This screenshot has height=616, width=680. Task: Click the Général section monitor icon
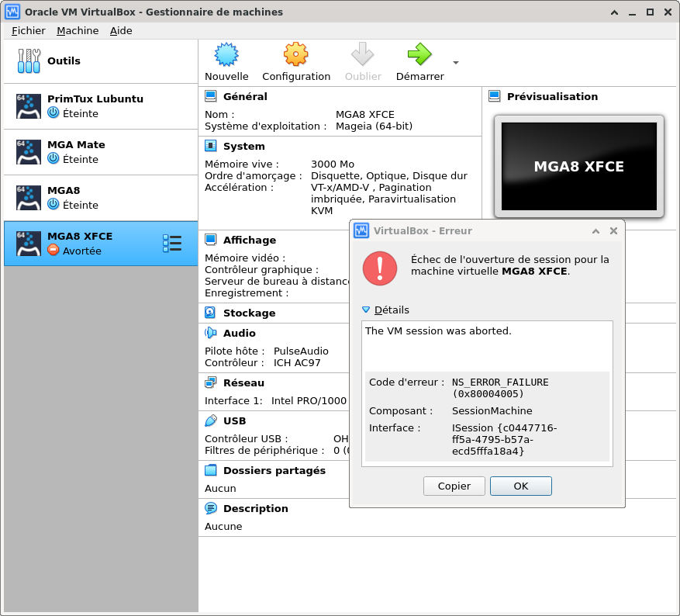[211, 96]
